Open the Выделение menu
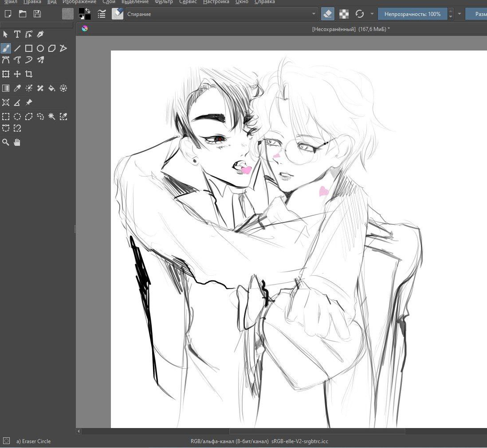This screenshot has width=487, height=448. [x=135, y=2]
